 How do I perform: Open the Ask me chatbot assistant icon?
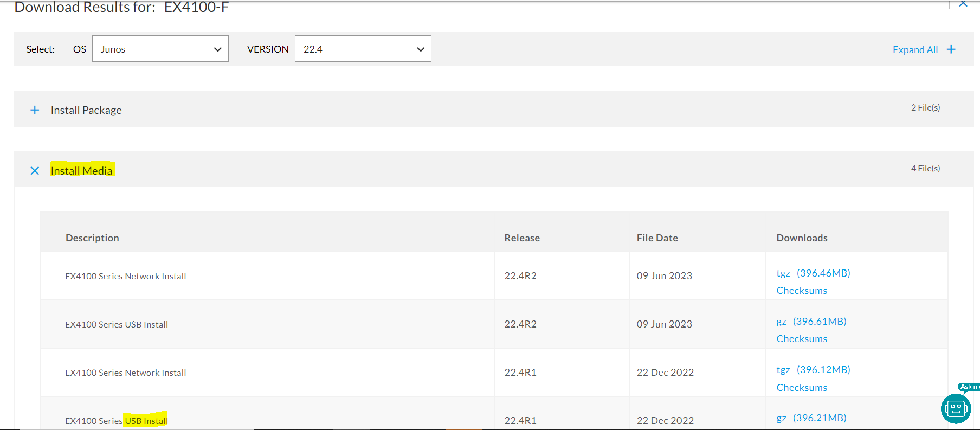[956, 408]
